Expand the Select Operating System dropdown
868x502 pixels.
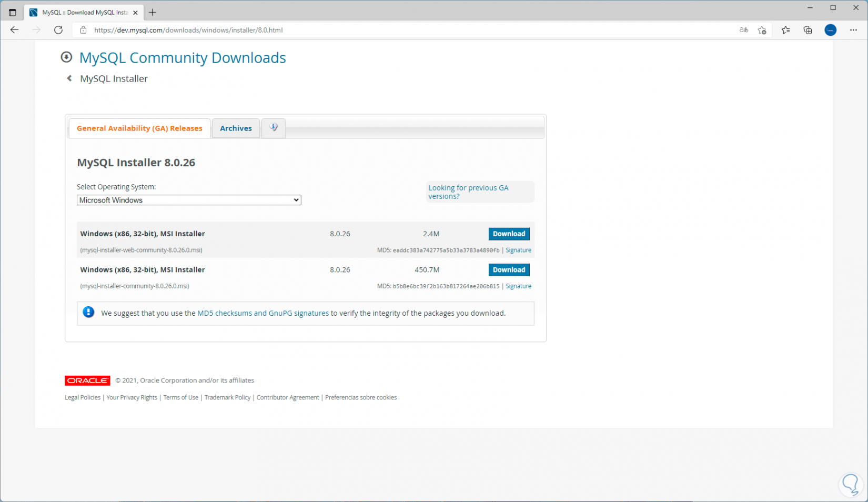click(x=189, y=200)
